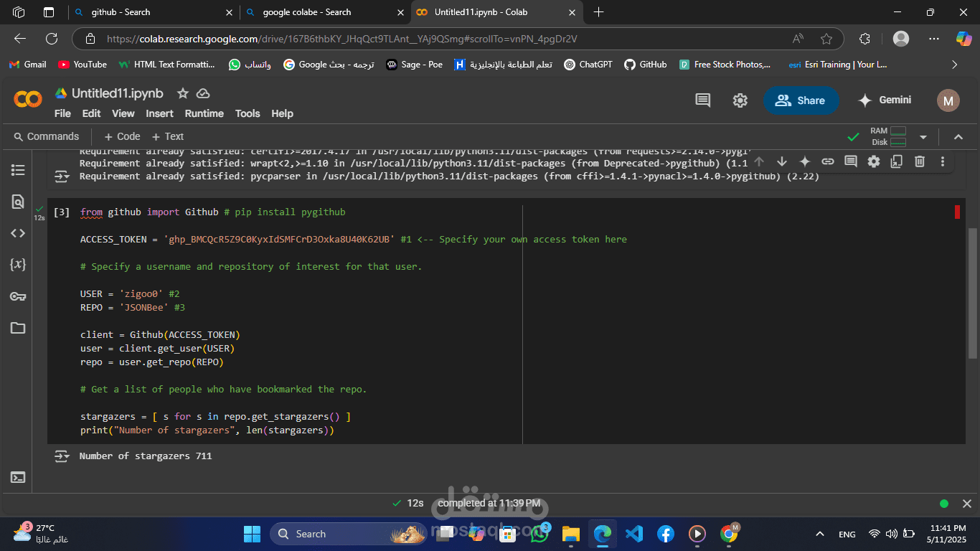The image size is (980, 551).
Task: Open the File menu
Action: (62, 113)
